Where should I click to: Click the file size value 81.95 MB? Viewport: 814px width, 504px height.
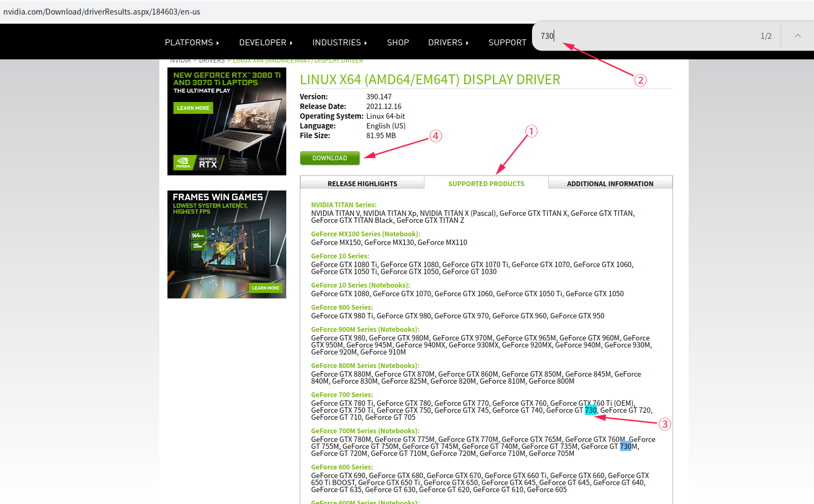pyautogui.click(x=381, y=135)
